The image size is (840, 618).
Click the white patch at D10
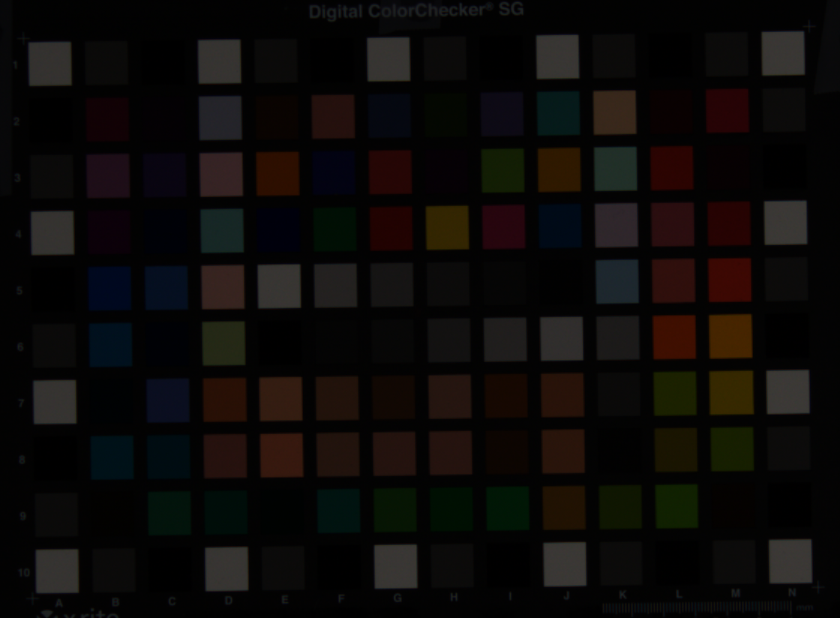tap(226, 568)
